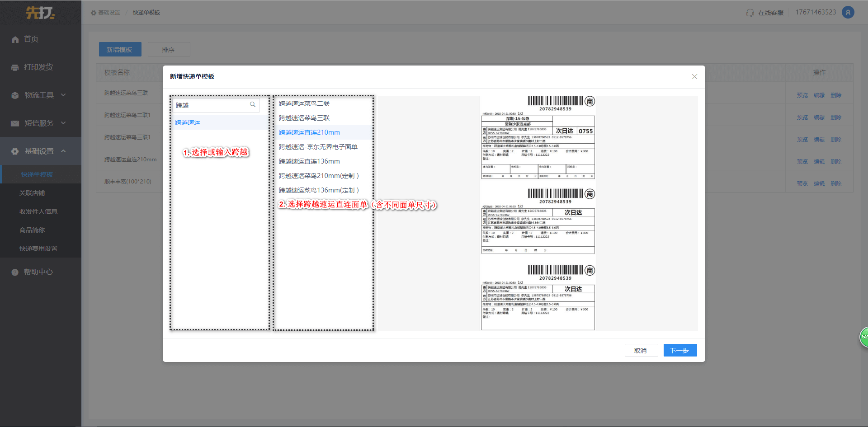The height and width of the screenshot is (427, 868).
Task: Click the printer icon for 打印发货
Action: tap(15, 67)
